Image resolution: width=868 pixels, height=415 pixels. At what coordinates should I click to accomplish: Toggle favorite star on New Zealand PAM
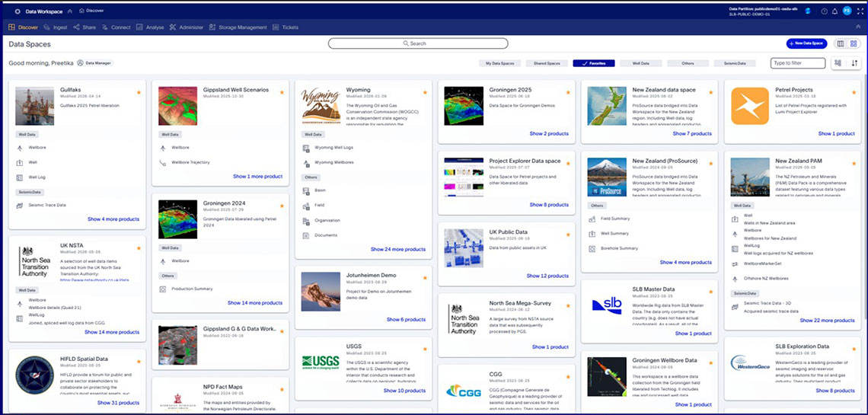click(x=854, y=164)
